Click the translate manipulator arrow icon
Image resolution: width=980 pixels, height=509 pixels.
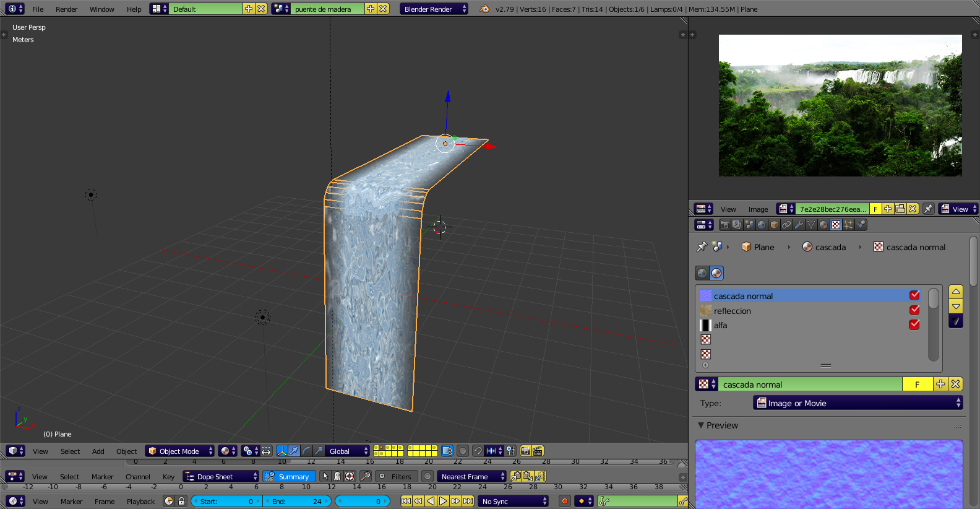[x=294, y=451]
